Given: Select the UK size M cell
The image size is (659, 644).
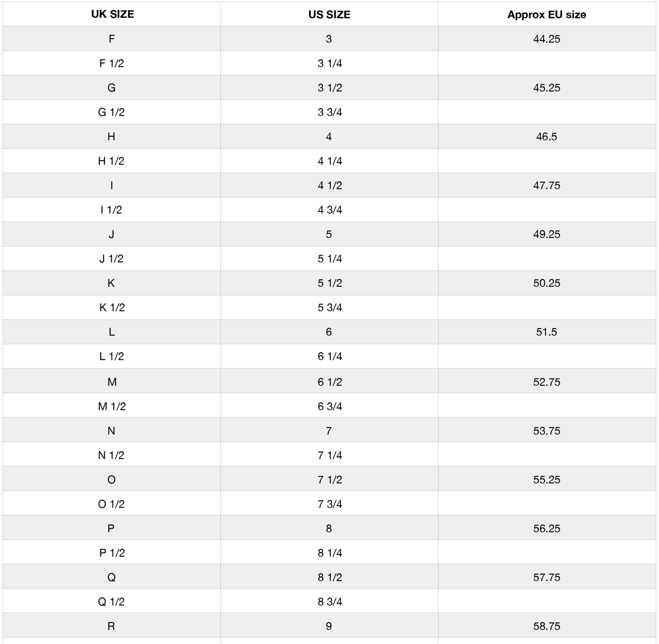Looking at the screenshot, I should pyautogui.click(x=112, y=382).
